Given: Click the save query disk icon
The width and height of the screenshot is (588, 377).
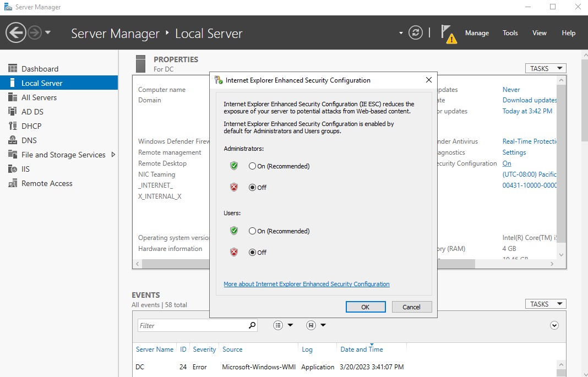Looking at the screenshot, I should point(311,325).
